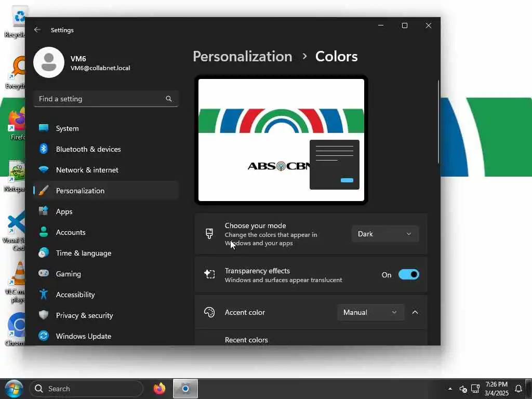
Task: Turn off the Transparency effects toggle
Action: point(408,274)
